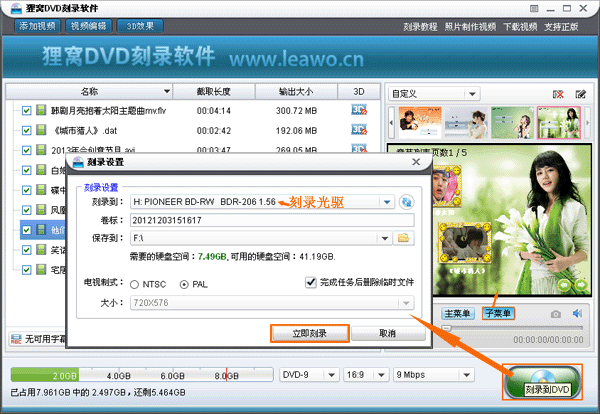The height and width of the screenshot is (414, 600).
Task: Click the 视频编辑 tab
Action: [89, 26]
